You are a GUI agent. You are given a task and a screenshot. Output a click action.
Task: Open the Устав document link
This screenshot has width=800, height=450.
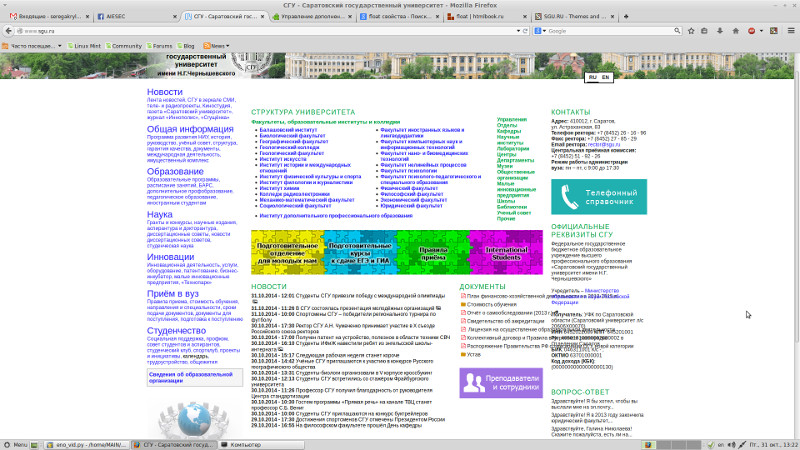pos(473,354)
